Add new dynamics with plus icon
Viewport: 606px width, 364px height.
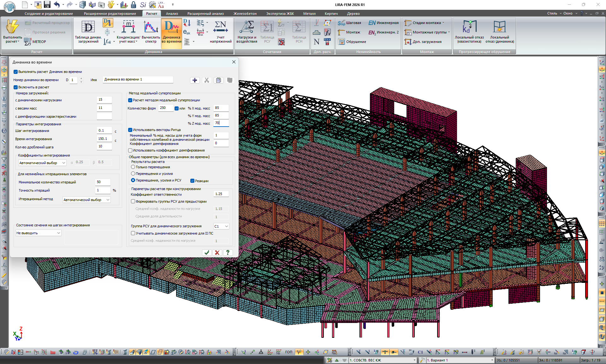(x=195, y=80)
